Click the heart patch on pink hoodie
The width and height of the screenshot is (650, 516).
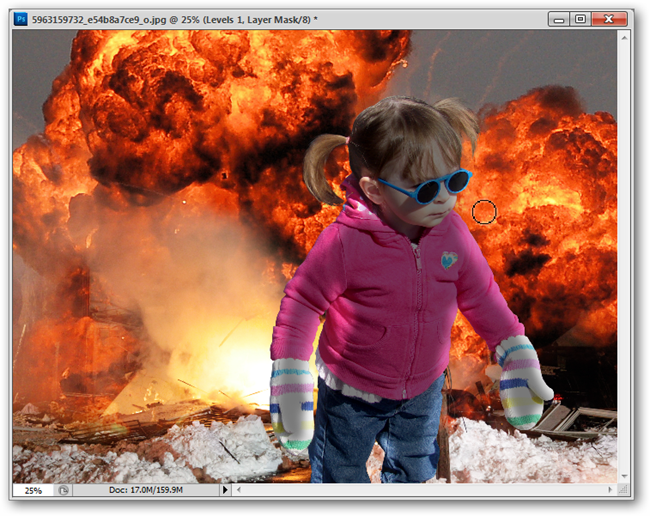(449, 260)
